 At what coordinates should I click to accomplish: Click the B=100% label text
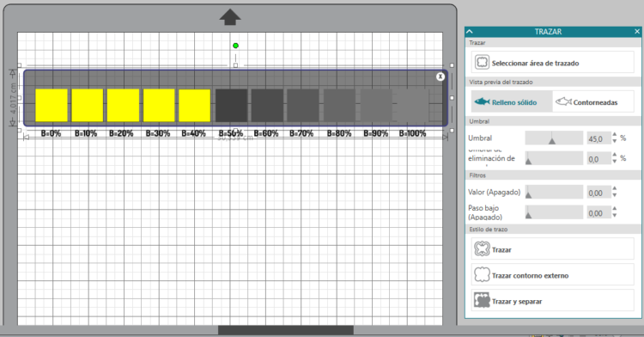(412, 133)
